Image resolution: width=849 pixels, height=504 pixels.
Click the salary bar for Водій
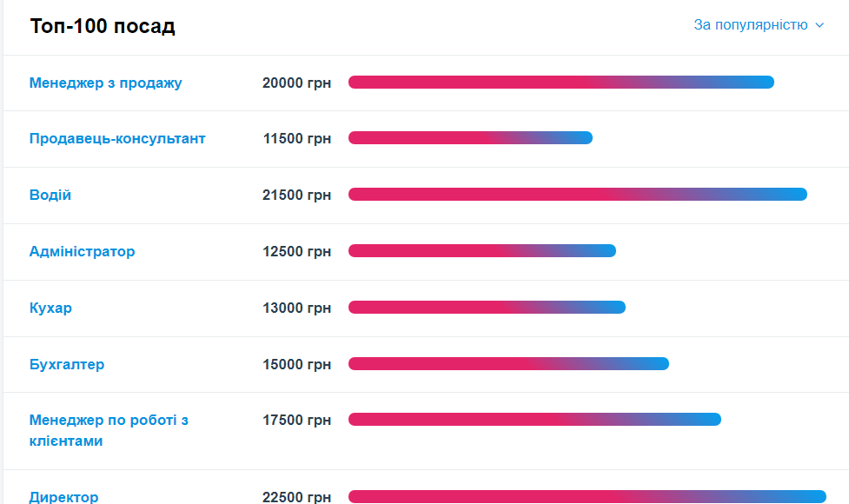[x=578, y=195]
